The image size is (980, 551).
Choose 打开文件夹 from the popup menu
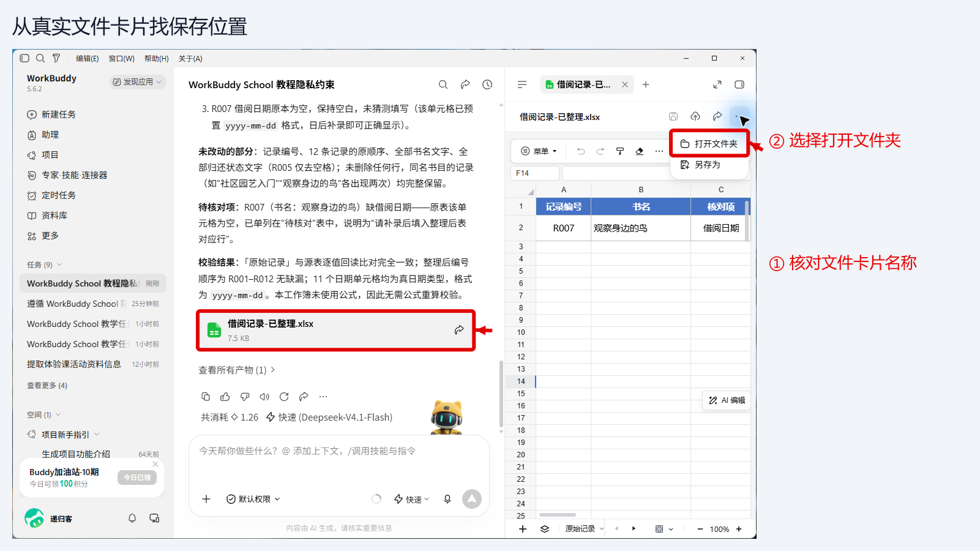pos(709,144)
